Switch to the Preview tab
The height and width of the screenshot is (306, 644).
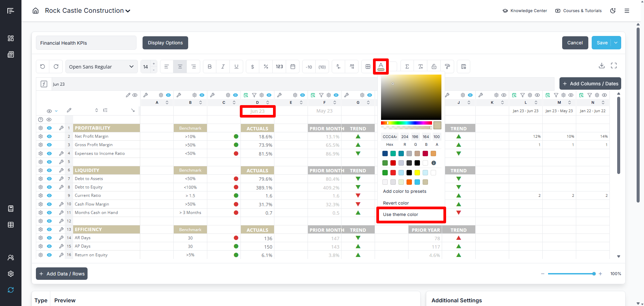click(65, 300)
